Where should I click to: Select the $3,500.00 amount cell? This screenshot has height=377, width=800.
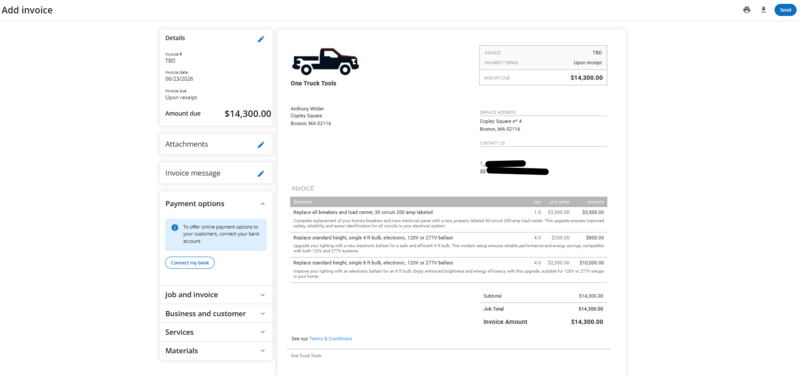[x=592, y=212]
